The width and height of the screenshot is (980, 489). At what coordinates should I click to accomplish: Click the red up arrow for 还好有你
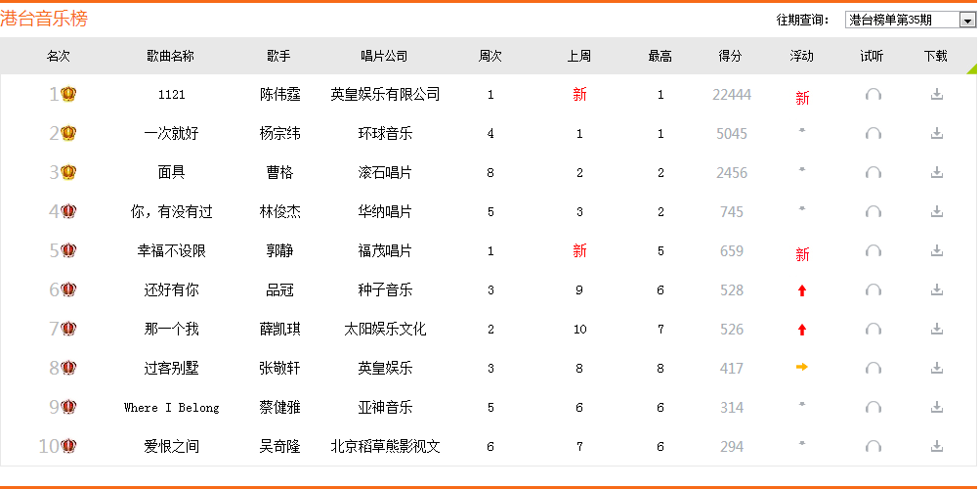pos(802,290)
